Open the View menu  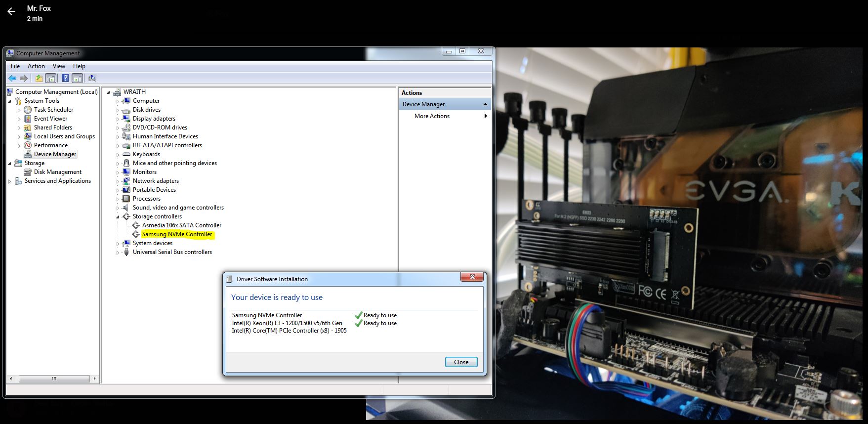59,66
